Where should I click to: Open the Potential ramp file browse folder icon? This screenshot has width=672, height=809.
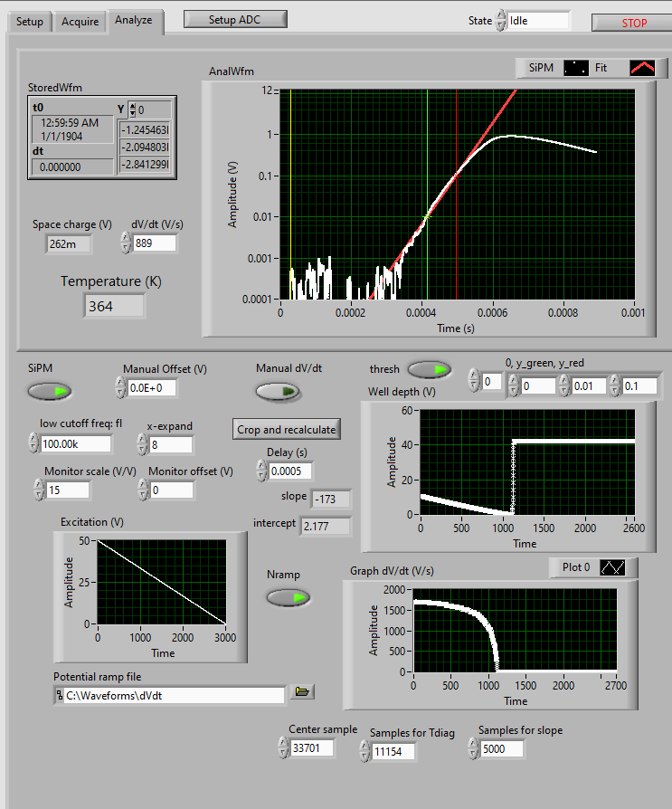(x=302, y=692)
